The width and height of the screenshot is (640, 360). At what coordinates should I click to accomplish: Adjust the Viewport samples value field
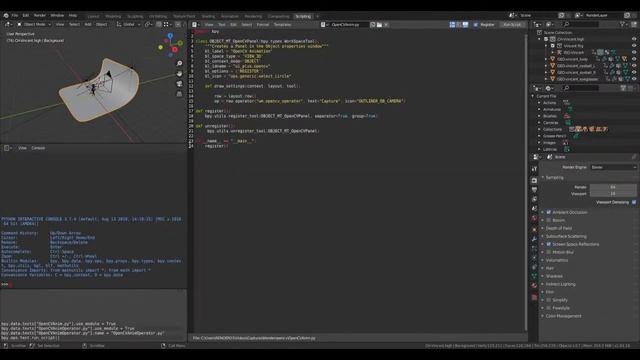[613, 193]
